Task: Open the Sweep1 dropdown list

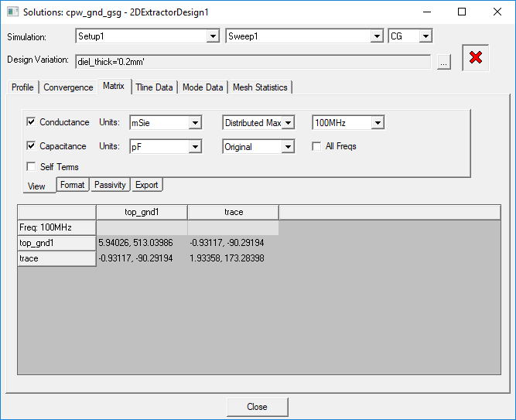Action: click(x=376, y=36)
